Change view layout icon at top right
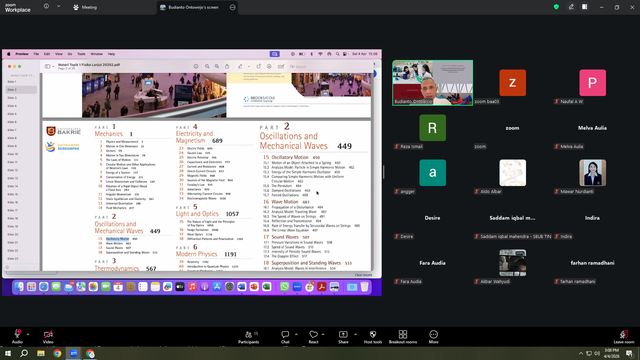The image size is (640, 360). [584, 7]
